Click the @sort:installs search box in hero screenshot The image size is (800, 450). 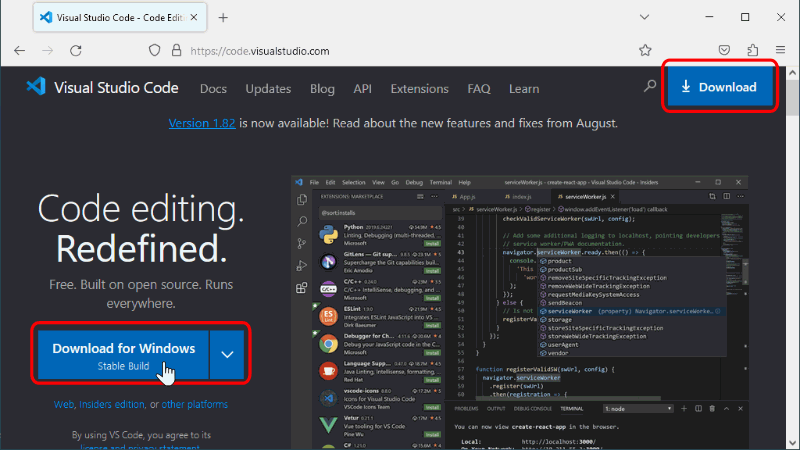380,213
